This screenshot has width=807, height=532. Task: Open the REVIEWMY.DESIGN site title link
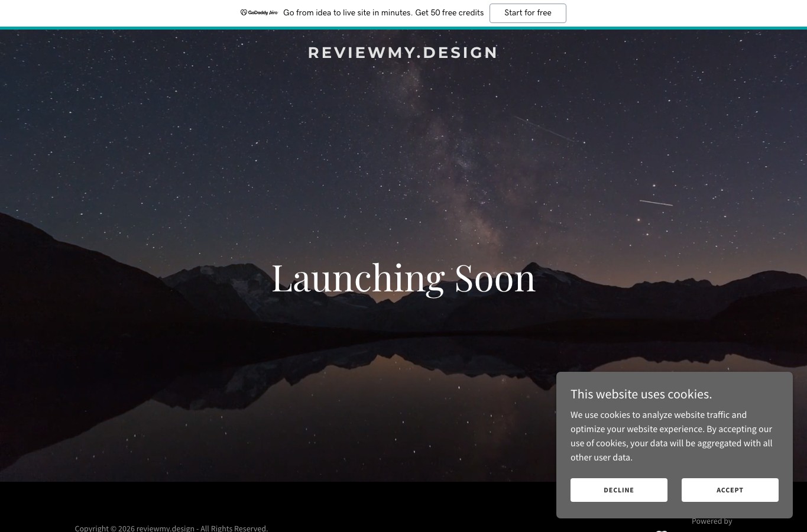403,53
